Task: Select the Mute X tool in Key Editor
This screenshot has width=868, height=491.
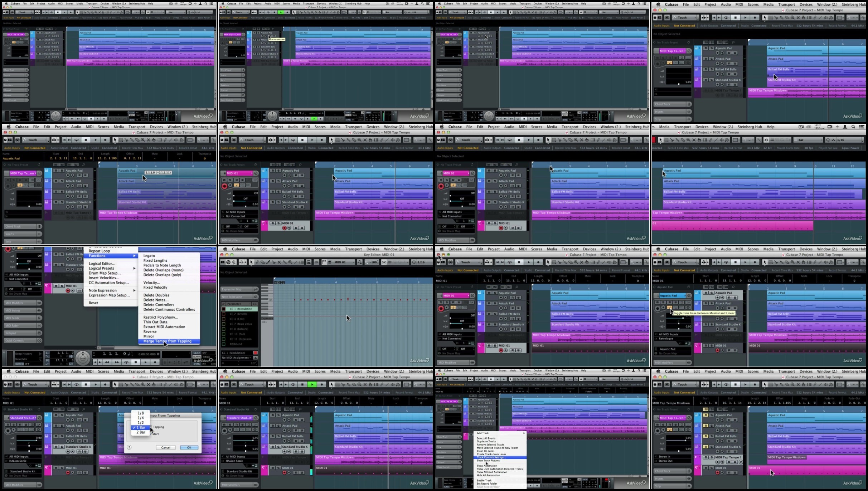Action: tap(279, 262)
